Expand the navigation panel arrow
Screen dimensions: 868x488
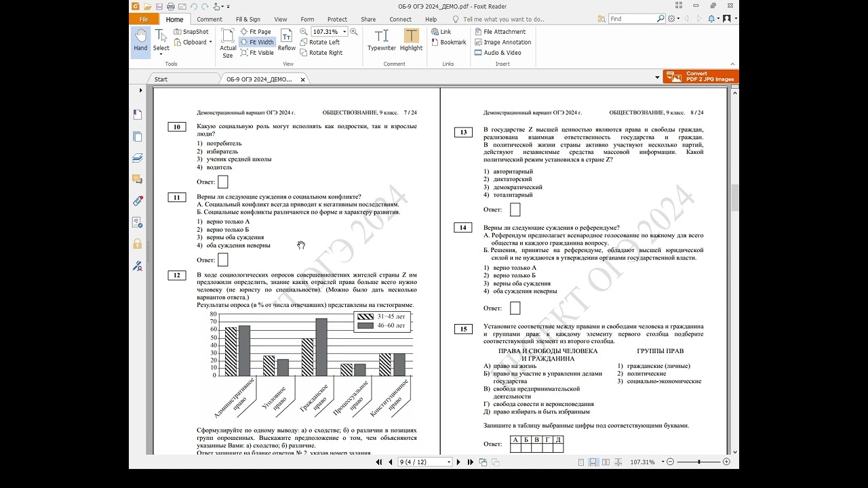[x=141, y=90]
